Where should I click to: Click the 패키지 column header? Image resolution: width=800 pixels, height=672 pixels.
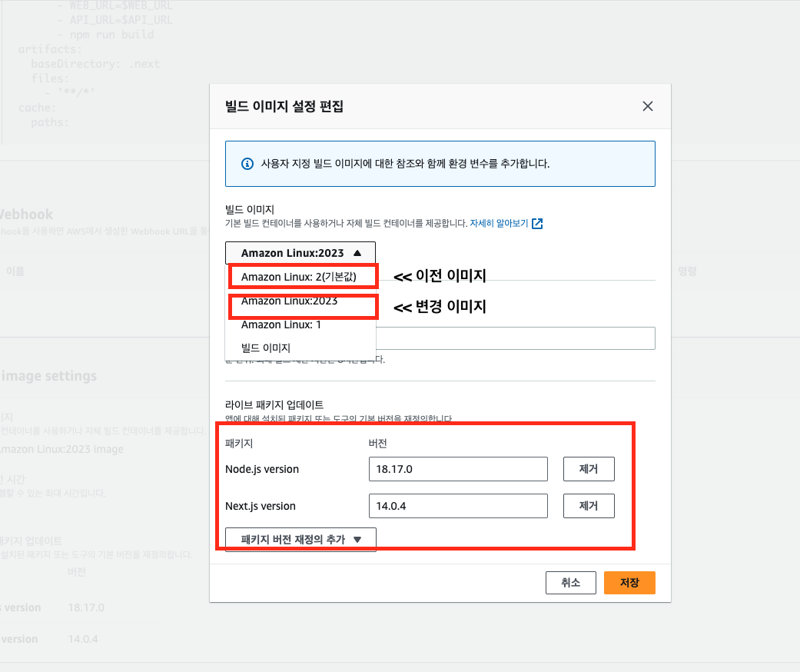coord(239,443)
